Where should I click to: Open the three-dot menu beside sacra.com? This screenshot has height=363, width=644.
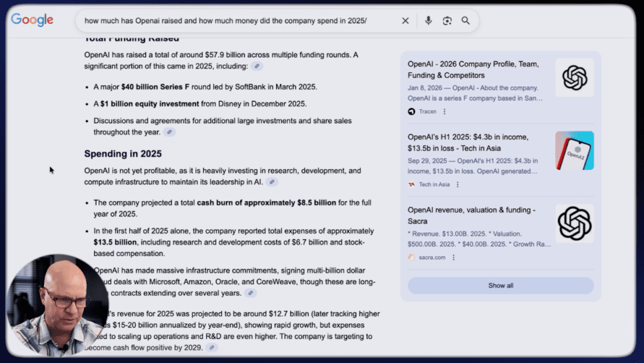(x=453, y=257)
